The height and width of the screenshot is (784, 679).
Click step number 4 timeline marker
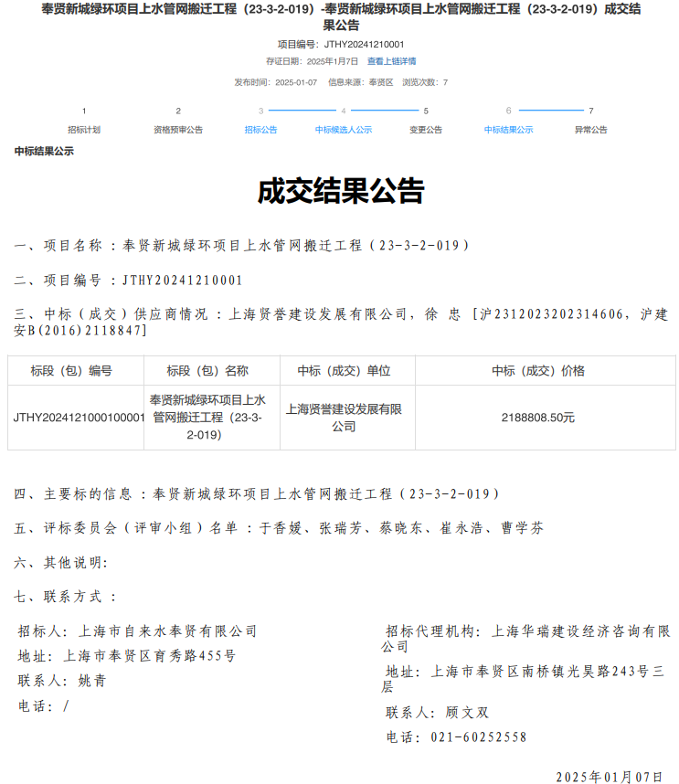344,111
